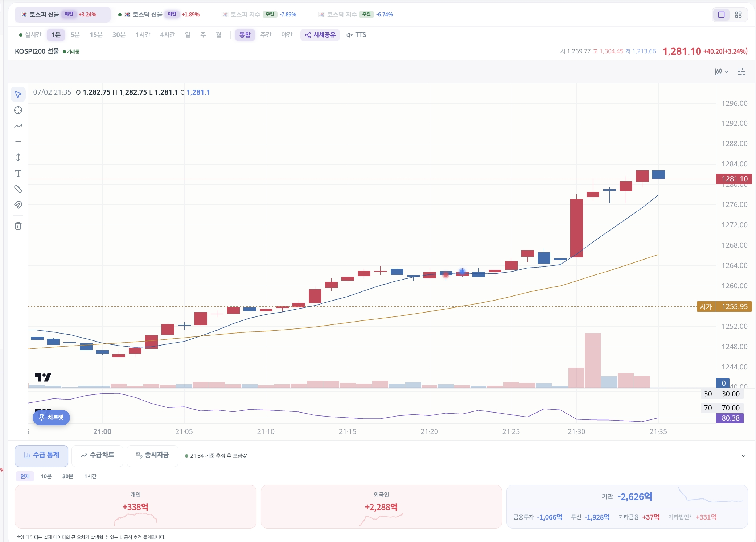Image resolution: width=756 pixels, height=542 pixels.
Task: Select the crosshair tool in sidebar
Action: 18,111
